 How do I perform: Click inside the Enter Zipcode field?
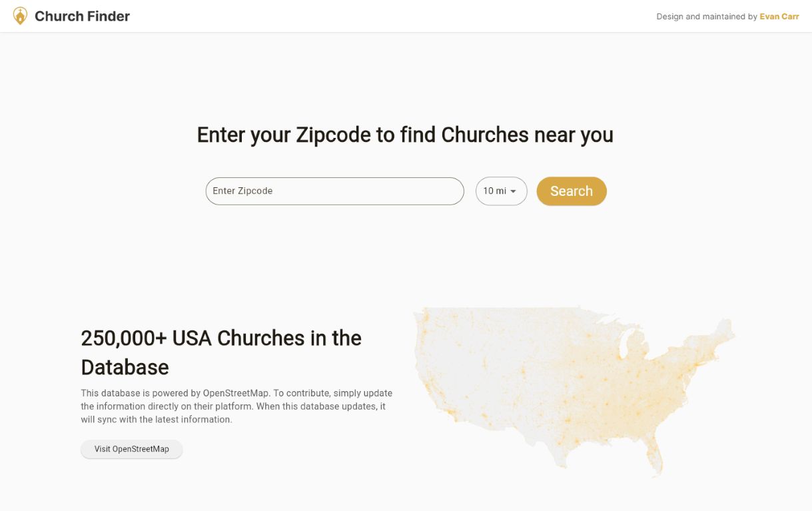click(x=334, y=191)
